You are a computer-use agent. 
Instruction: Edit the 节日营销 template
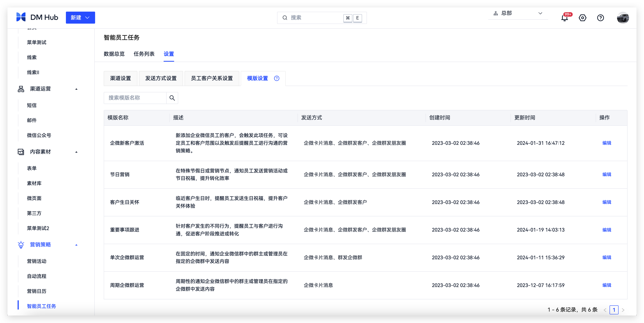(x=607, y=174)
